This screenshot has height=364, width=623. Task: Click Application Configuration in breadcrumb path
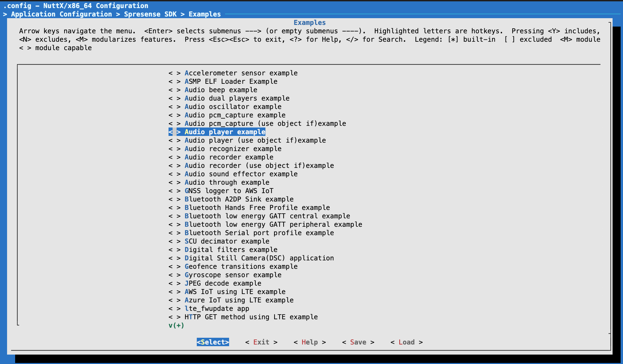[x=61, y=14]
